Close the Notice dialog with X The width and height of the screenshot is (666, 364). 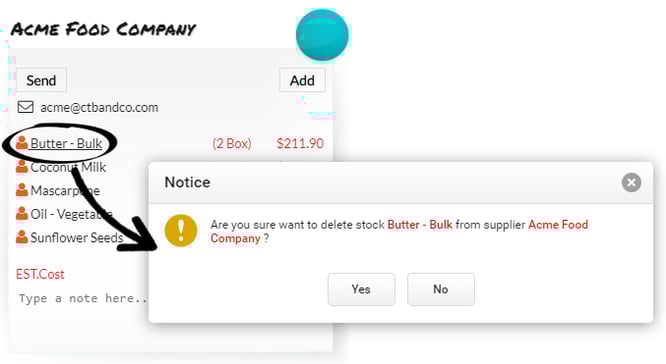(x=631, y=183)
